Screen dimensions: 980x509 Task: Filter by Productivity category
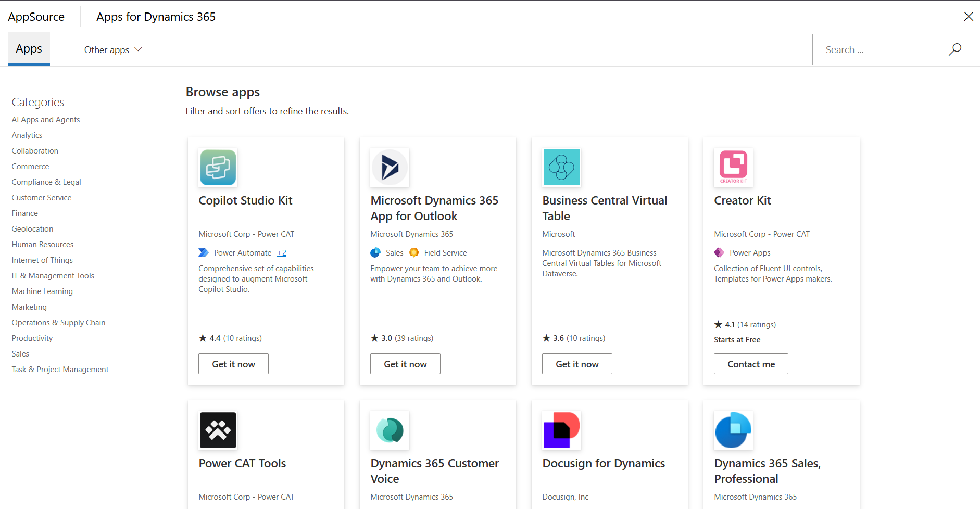click(32, 338)
